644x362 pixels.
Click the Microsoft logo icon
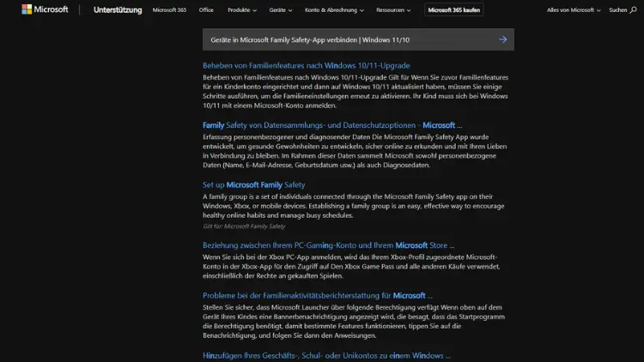27,9
